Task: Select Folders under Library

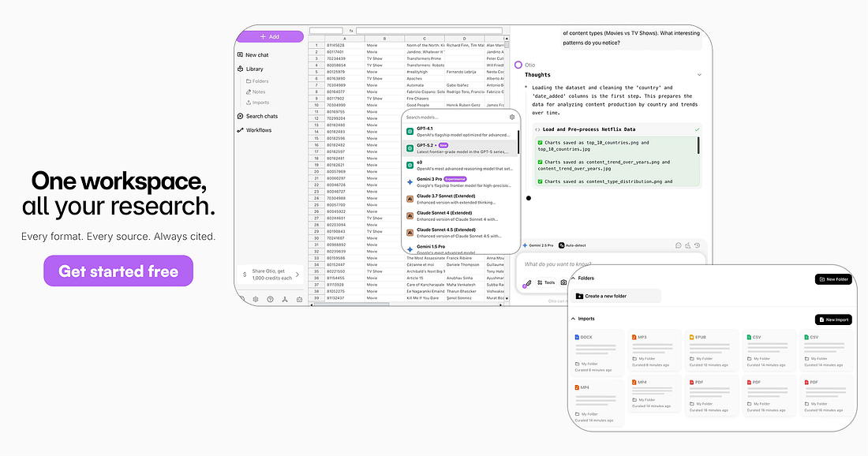Action: tap(257, 80)
